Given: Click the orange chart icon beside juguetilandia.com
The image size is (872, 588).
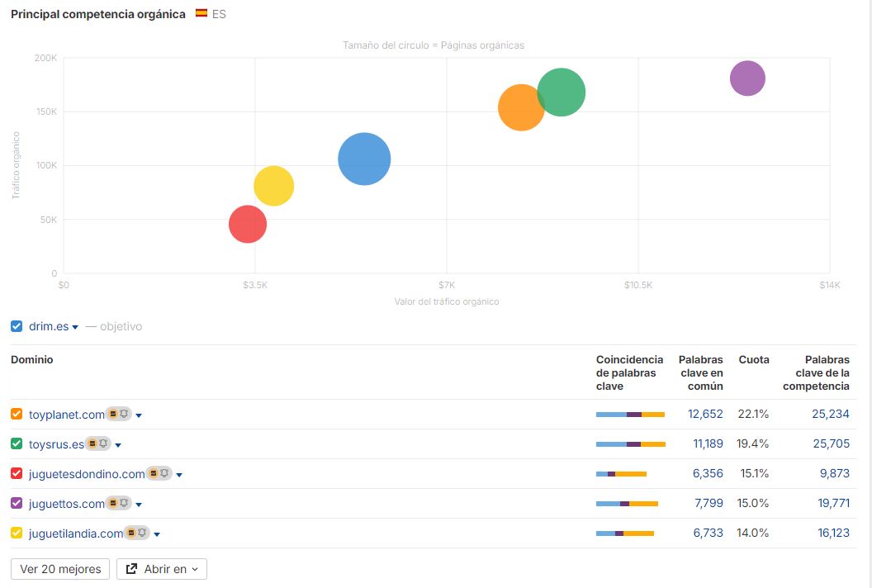Looking at the screenshot, I should coord(131,533).
